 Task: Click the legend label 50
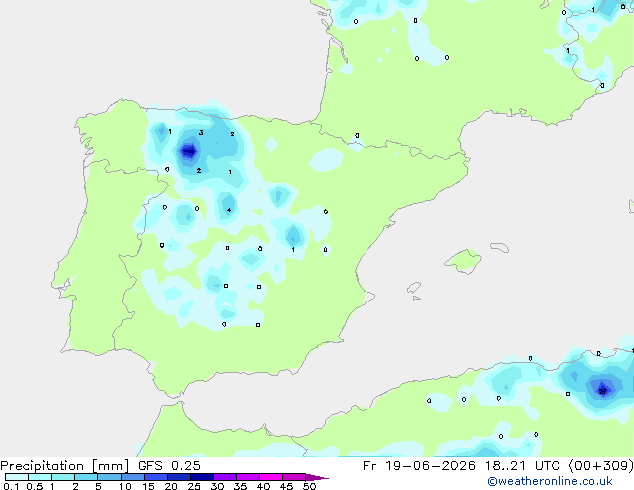coord(309,486)
